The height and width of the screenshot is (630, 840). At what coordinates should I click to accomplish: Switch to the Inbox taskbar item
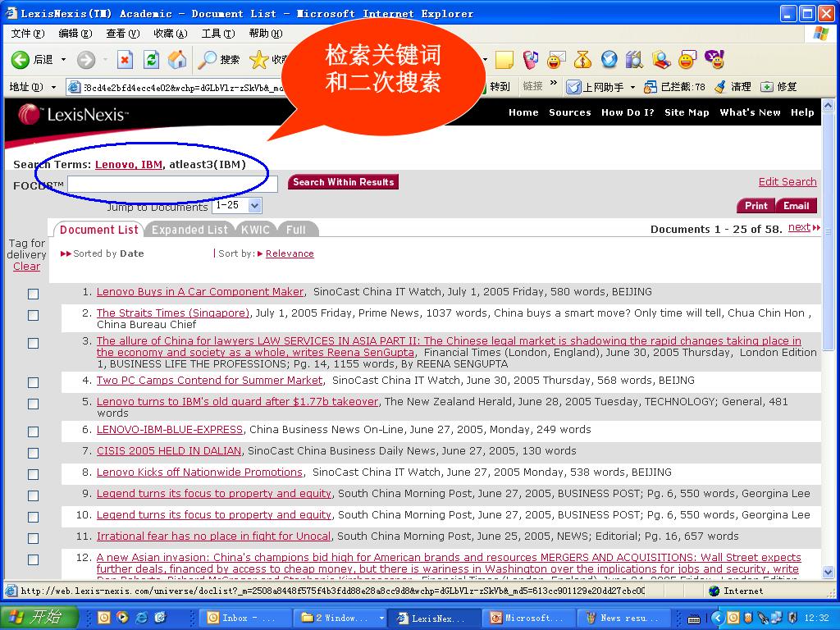point(245,618)
